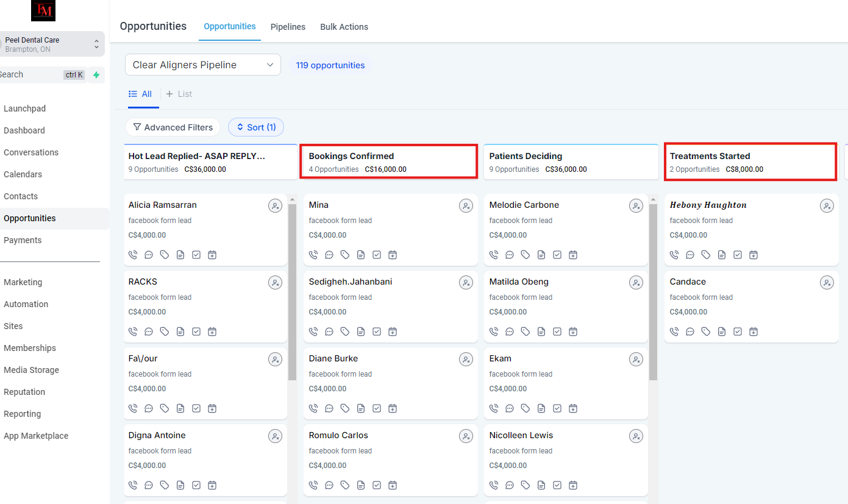Open the Peel Dental Care location switcher
This screenshot has height=504, width=848.
click(x=51, y=44)
